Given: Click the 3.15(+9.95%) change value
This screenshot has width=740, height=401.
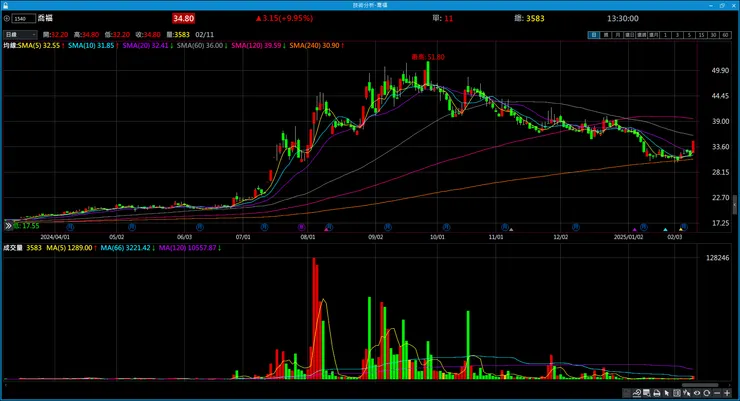Looking at the screenshot, I should pos(284,18).
